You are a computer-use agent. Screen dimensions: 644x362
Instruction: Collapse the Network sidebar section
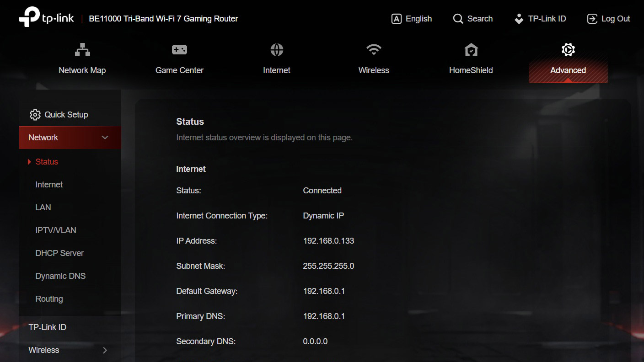pyautogui.click(x=105, y=138)
